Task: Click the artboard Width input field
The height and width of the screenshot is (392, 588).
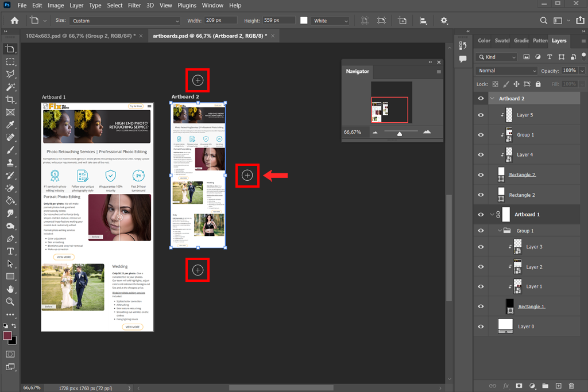Action: click(220, 20)
